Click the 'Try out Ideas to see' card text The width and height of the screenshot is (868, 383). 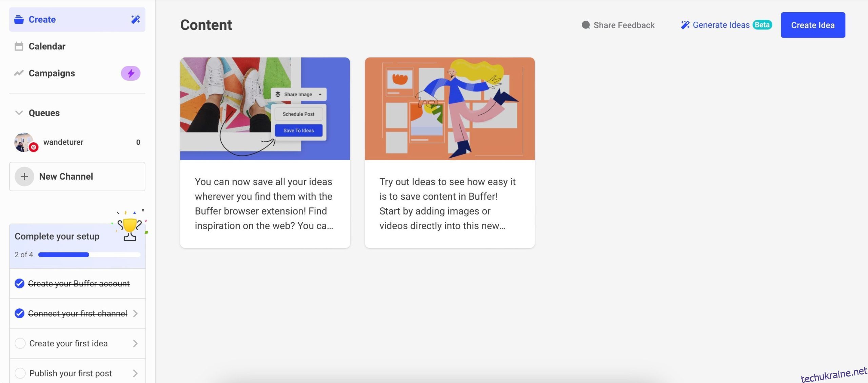448,204
